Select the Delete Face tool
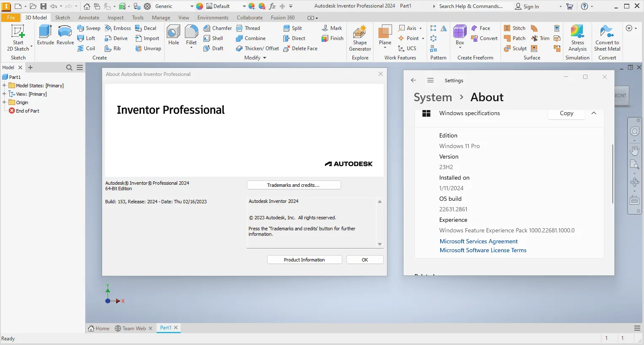 300,49
